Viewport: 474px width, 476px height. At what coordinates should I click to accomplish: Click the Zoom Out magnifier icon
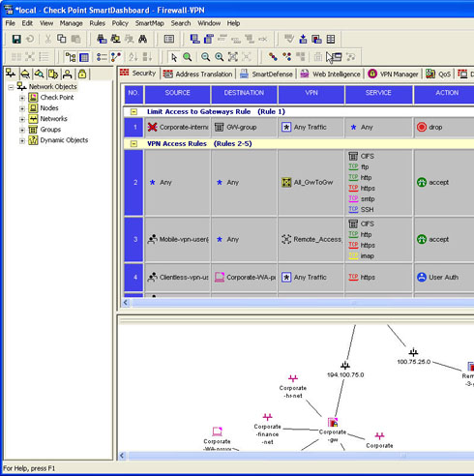[205, 57]
